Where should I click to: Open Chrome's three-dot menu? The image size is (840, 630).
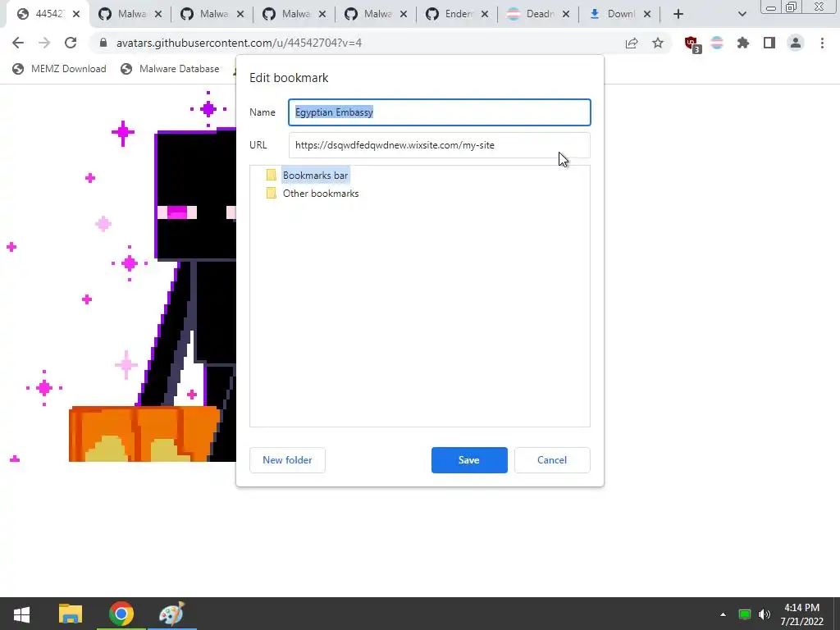point(822,43)
